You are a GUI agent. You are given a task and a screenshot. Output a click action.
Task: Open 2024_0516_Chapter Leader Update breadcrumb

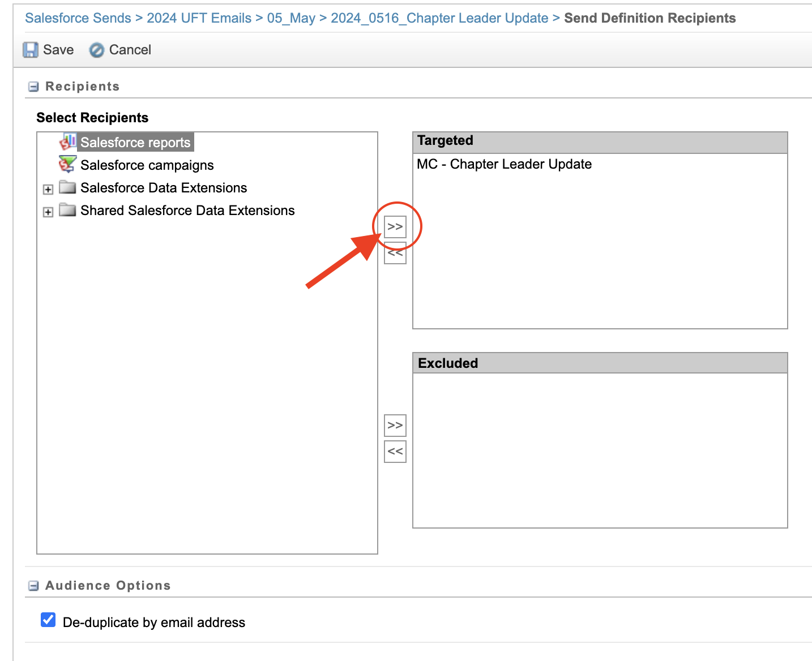tap(439, 18)
